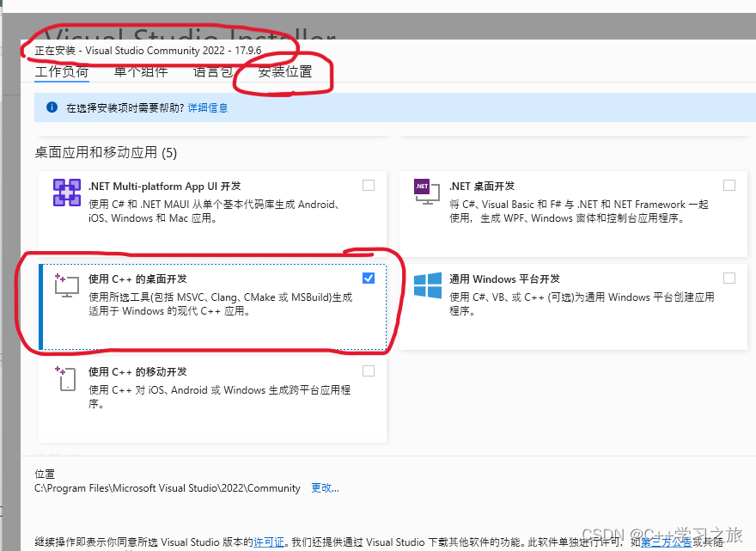Open the 语言包 tab
Image resolution: width=756 pixels, height=551 pixels.
213,72
